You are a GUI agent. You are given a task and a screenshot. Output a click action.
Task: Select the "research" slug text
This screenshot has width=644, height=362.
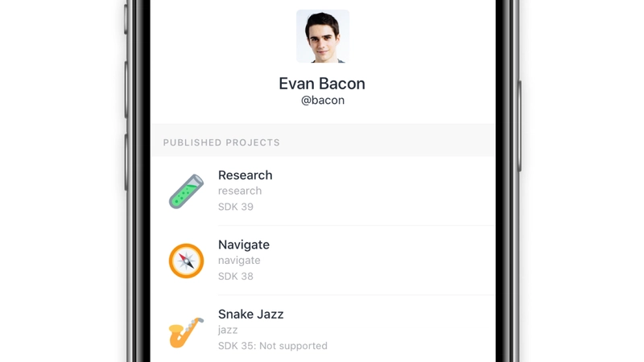[240, 191]
